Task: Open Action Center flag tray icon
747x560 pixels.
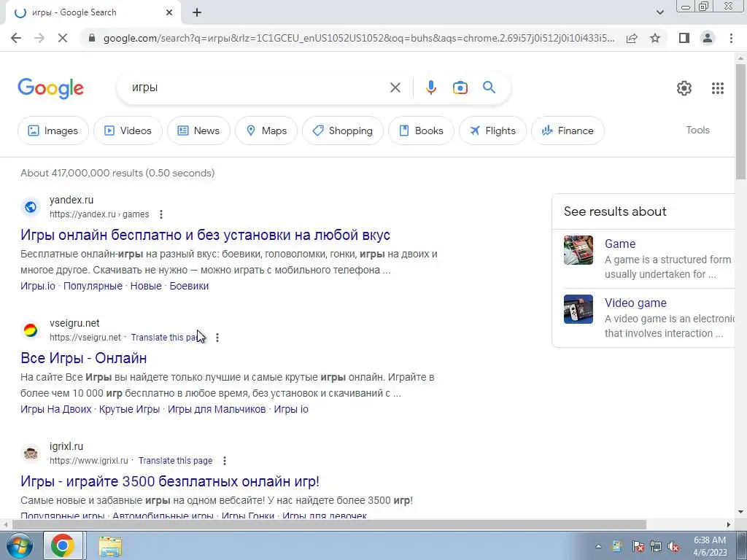Action: (x=638, y=546)
